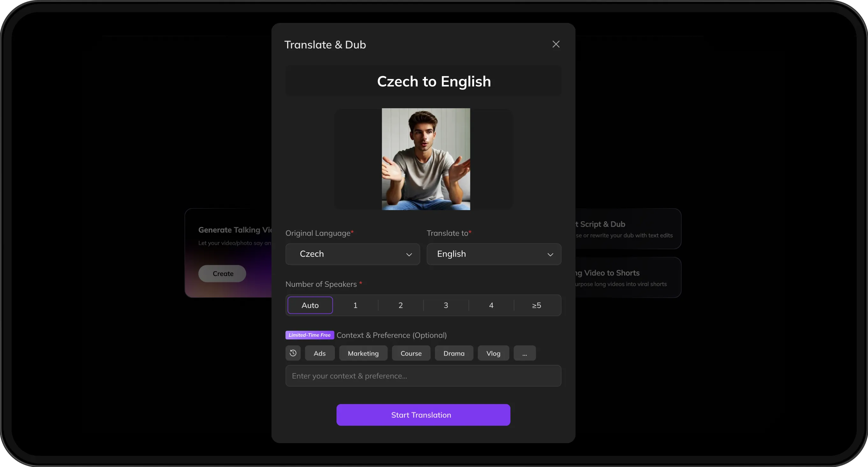Open the Translate to English dropdown
Viewport: 868px width, 467px height.
pos(494,254)
